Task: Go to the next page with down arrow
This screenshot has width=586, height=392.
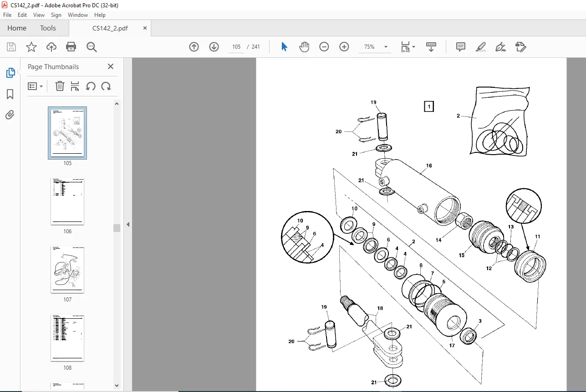Action: point(214,47)
